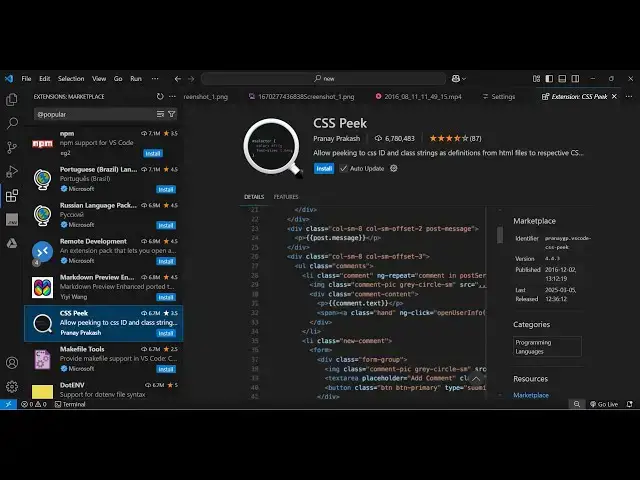The image size is (640, 480).
Task: Click the details page scrollbar thumb
Action: [500, 235]
